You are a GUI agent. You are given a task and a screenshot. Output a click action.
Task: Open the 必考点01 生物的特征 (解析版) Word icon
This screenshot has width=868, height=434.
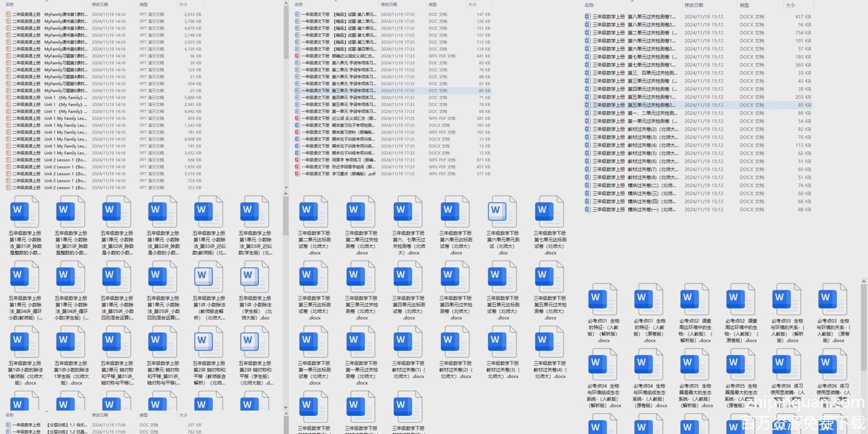[x=603, y=299]
